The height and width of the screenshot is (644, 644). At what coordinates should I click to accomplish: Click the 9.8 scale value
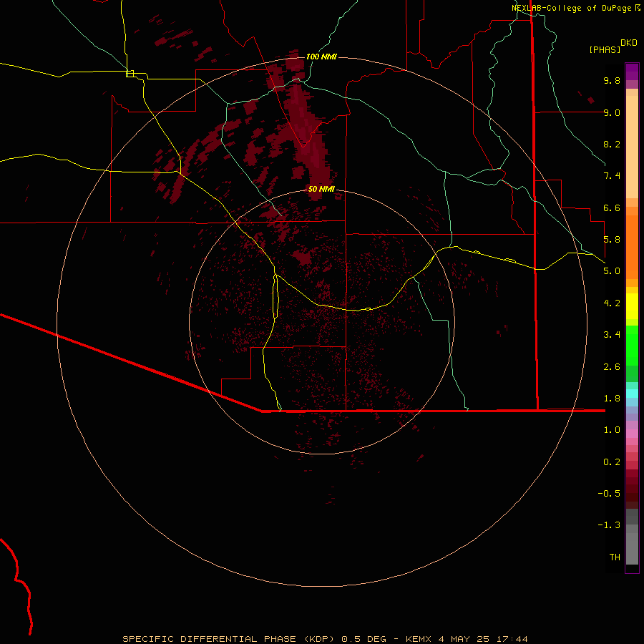(612, 80)
